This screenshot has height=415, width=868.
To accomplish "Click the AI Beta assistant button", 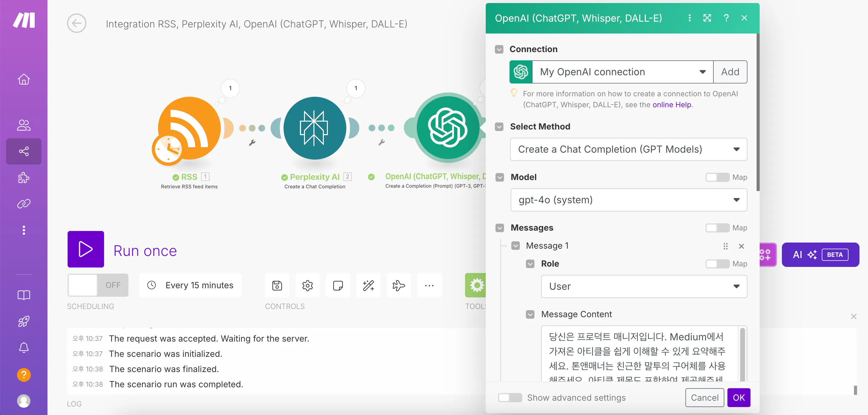I will (820, 255).
